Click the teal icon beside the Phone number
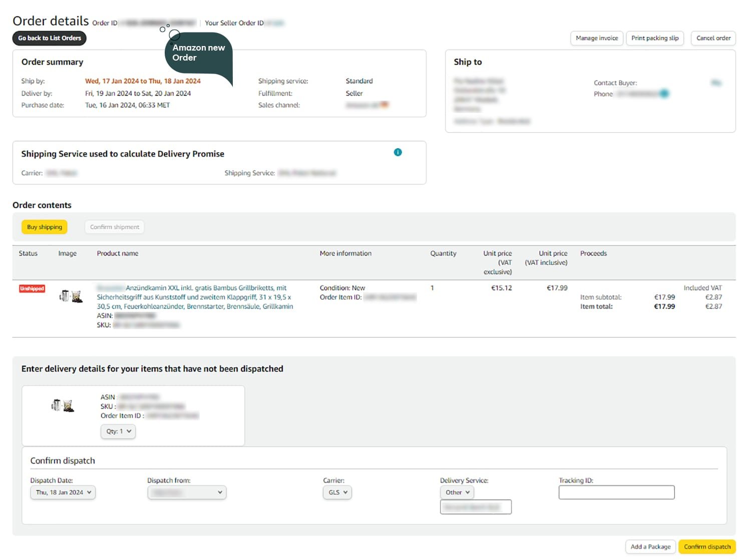 tap(664, 94)
